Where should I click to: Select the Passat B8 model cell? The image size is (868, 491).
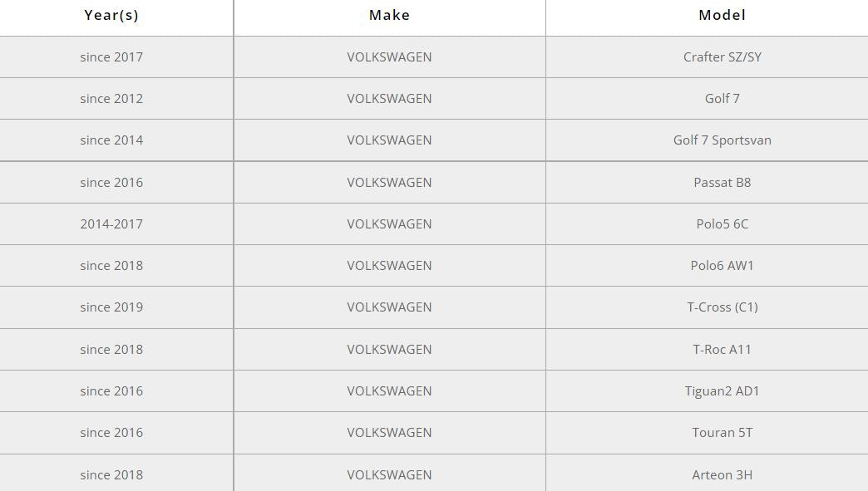pos(722,183)
